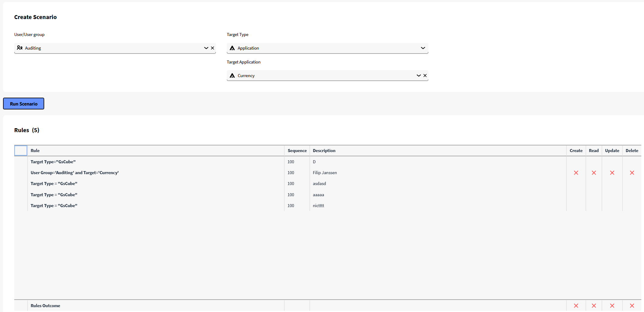Click Rules Outcome Create denied icon
The height and width of the screenshot is (312, 644).
click(x=576, y=306)
